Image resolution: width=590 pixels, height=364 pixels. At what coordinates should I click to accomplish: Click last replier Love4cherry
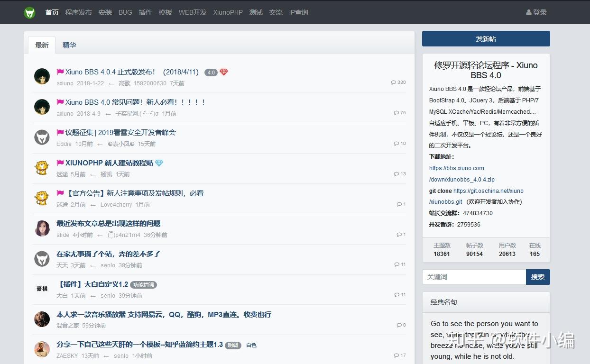tap(116, 205)
